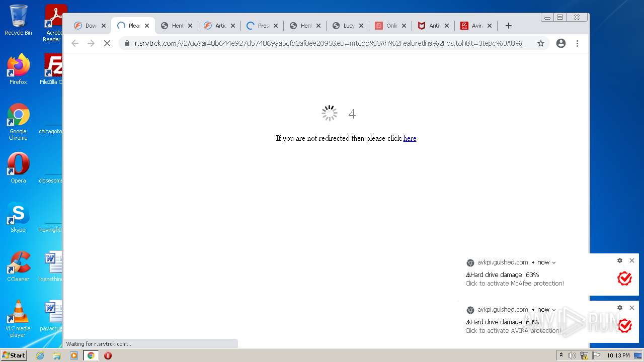Close the Avira tab
This screenshot has height=362, width=644.
tap(490, 26)
